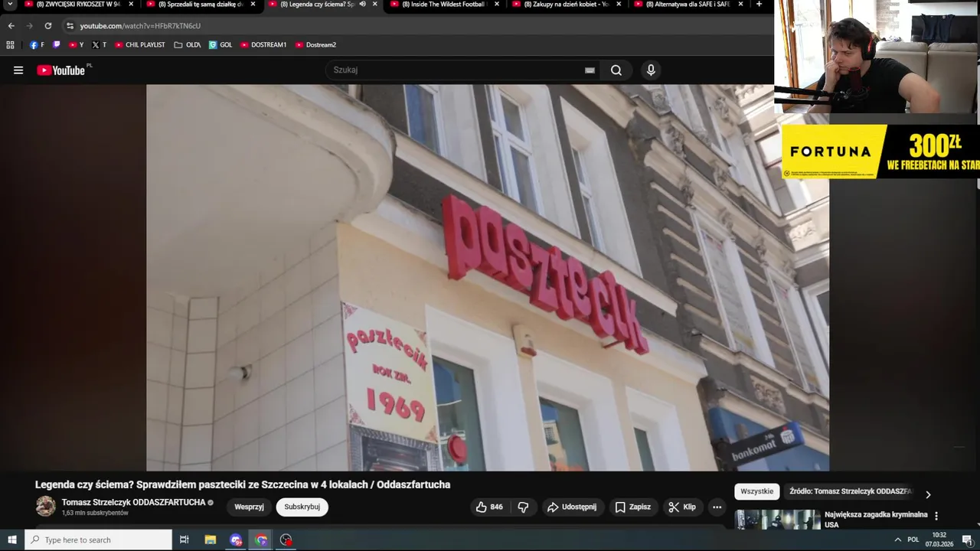Go to the YouTube home logo
Screen dimensions: 980x551
click(60, 70)
